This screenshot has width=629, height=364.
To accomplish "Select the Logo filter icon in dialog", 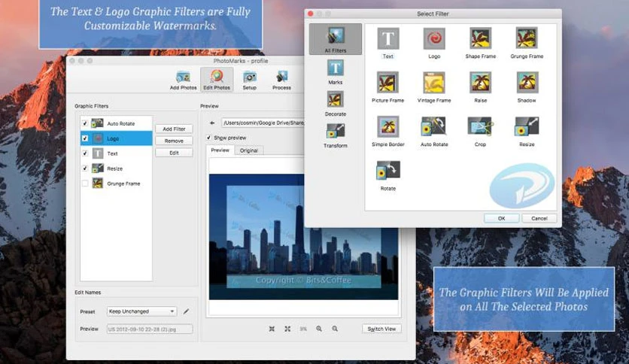I will 434,38.
